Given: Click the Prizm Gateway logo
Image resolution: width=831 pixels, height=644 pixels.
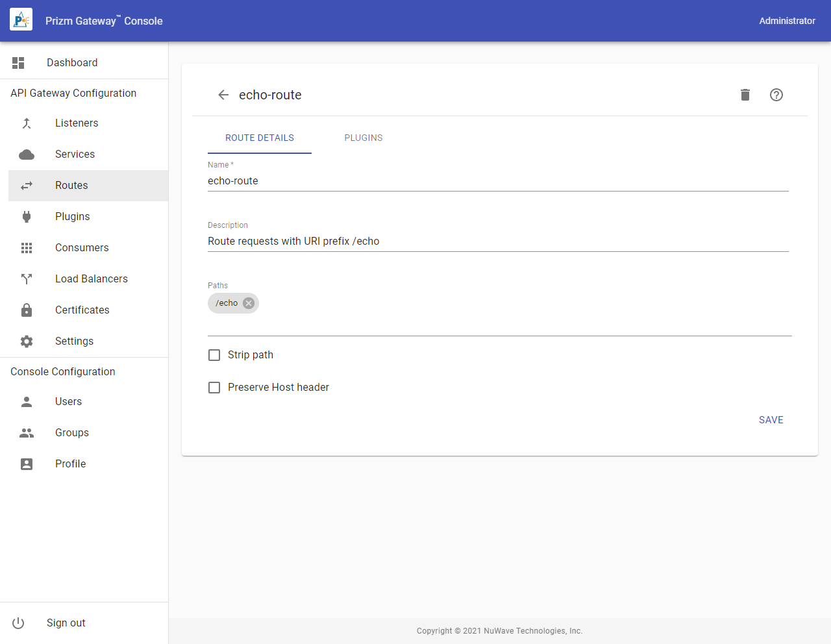Looking at the screenshot, I should point(21,21).
